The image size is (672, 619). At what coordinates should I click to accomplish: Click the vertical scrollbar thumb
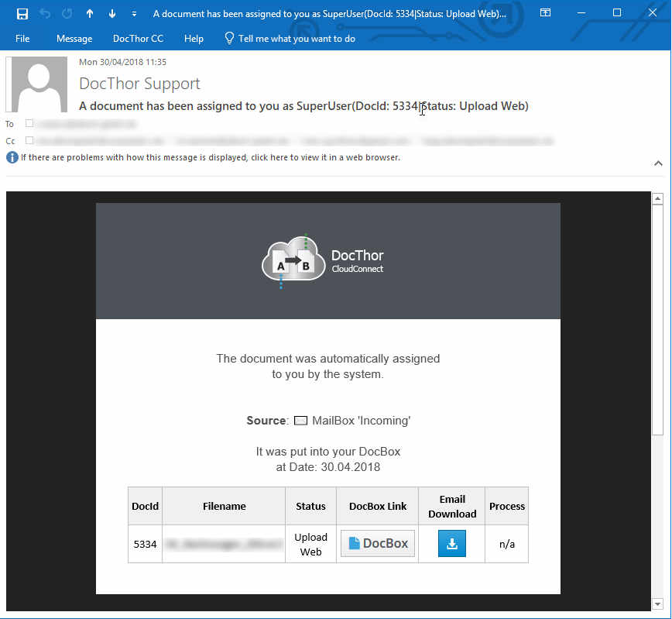(x=657, y=320)
